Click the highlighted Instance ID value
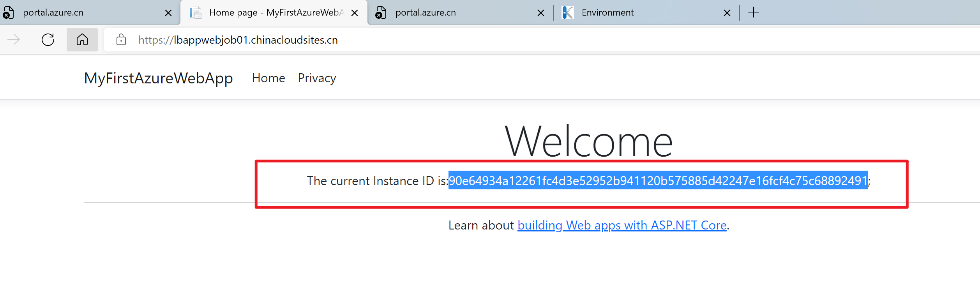This screenshot has height=293, width=980. click(658, 181)
